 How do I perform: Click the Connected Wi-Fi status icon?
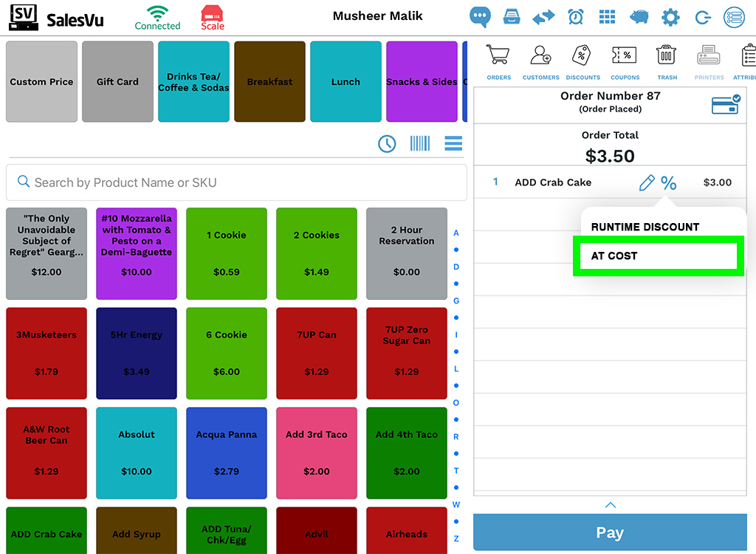point(157,18)
